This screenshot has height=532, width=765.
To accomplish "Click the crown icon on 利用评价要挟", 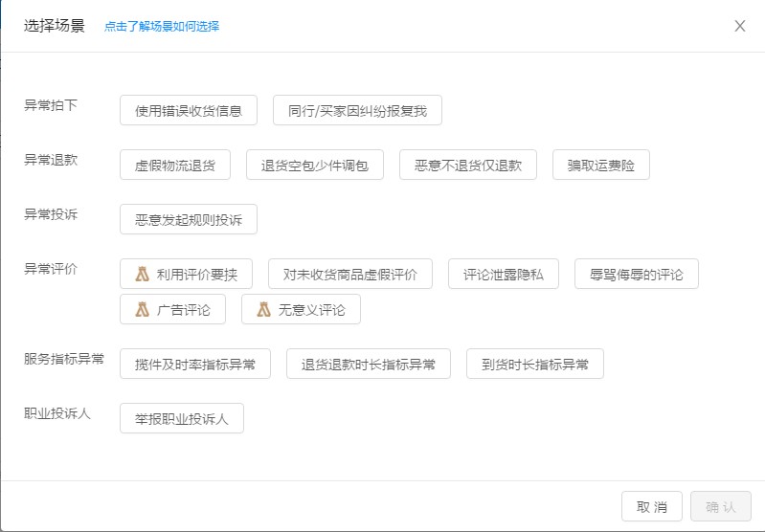I will (142, 274).
